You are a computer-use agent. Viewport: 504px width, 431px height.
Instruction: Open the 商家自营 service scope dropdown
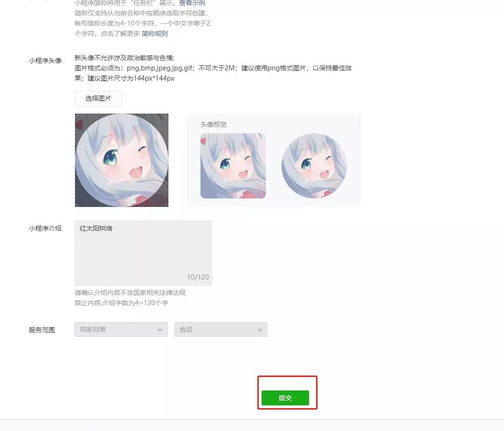tap(121, 329)
